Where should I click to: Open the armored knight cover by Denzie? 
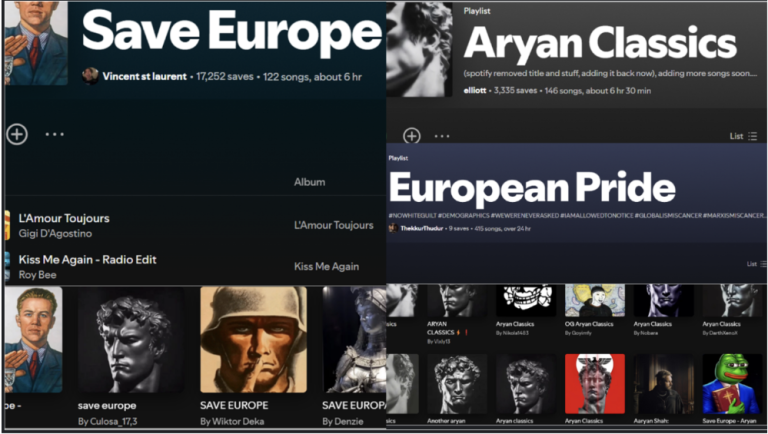354,340
